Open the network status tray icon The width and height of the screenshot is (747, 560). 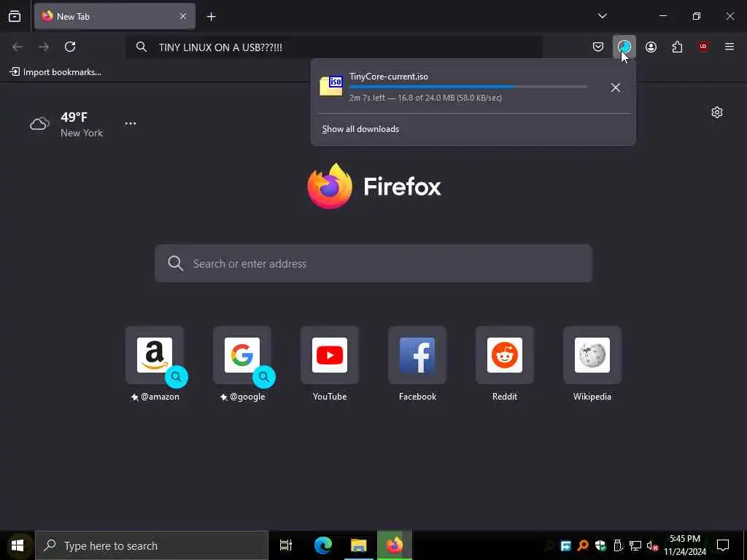pos(635,545)
